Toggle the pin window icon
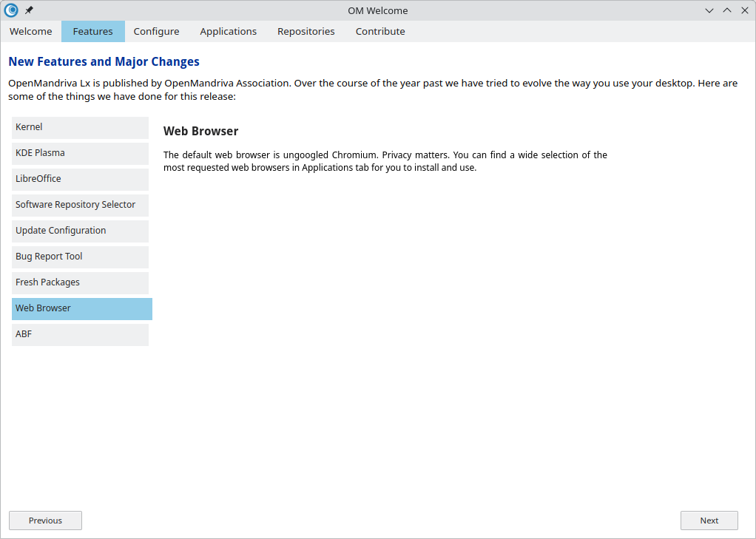The height and width of the screenshot is (539, 756). click(29, 10)
